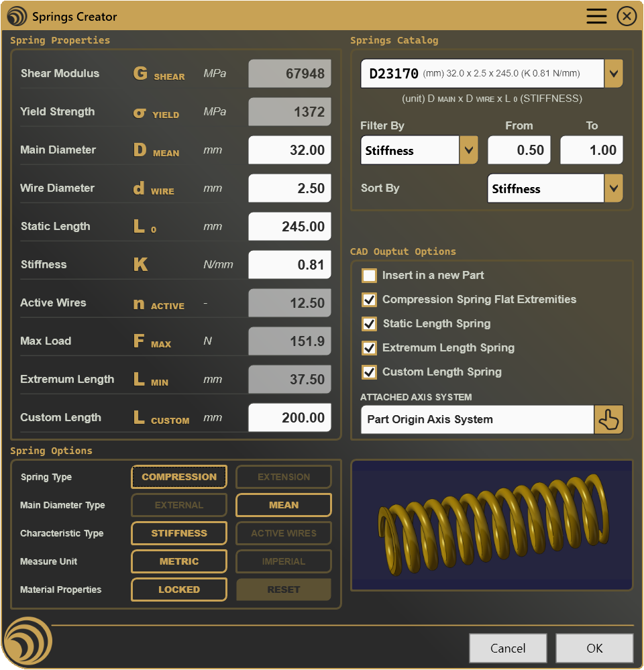Click Max Load value 151.9
Viewport: 644px width, 670px height.
(290, 341)
